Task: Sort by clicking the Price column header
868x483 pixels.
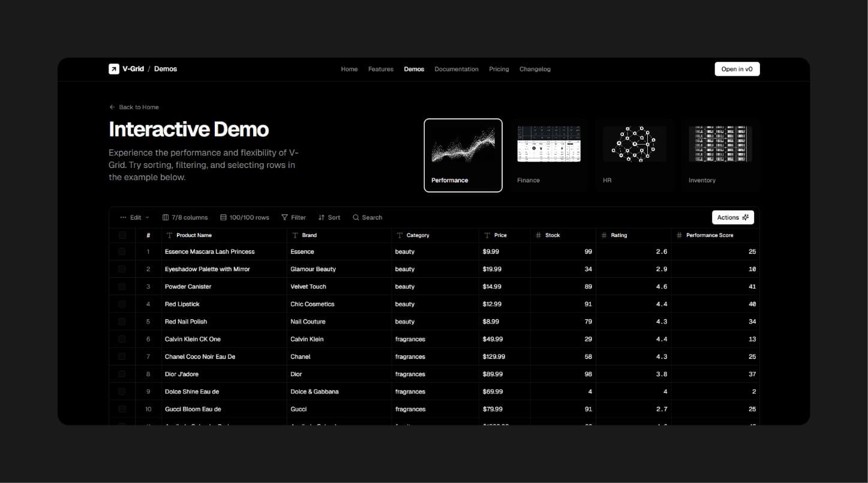Action: click(500, 235)
